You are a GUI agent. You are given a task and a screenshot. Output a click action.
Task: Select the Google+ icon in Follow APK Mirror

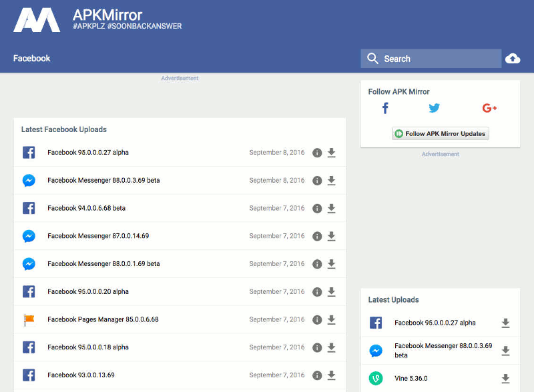point(489,107)
